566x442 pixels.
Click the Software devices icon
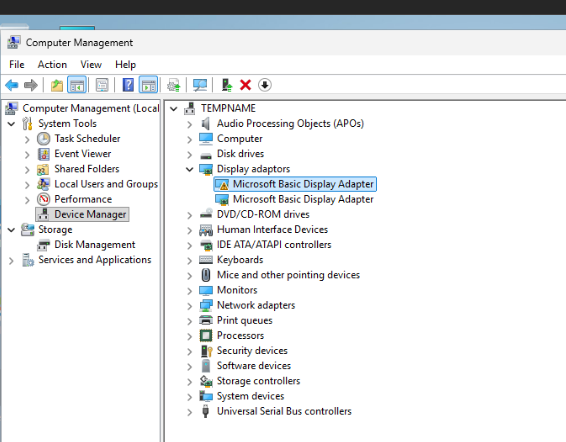(206, 366)
